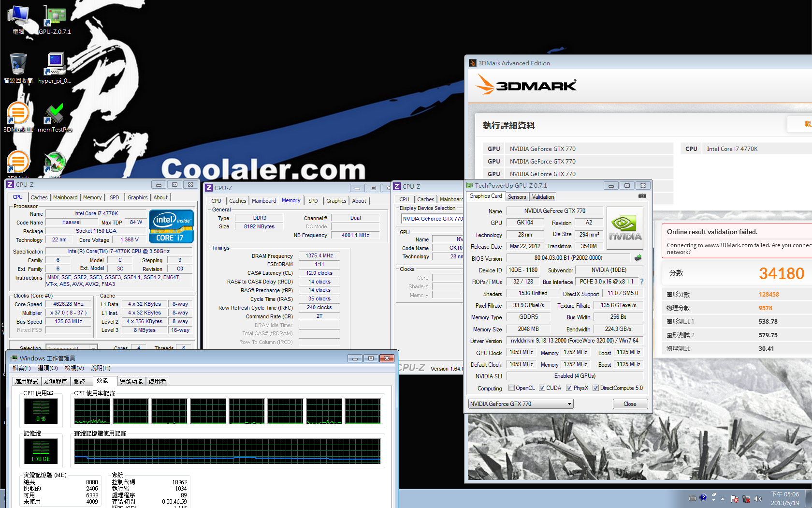Screen dimensions: 812x508
Task: Open the network disconnected tray icon
Action: tap(746, 498)
